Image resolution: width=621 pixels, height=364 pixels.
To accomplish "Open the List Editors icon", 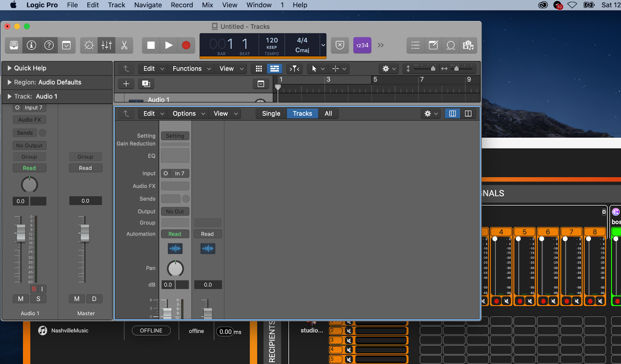I will click(415, 45).
